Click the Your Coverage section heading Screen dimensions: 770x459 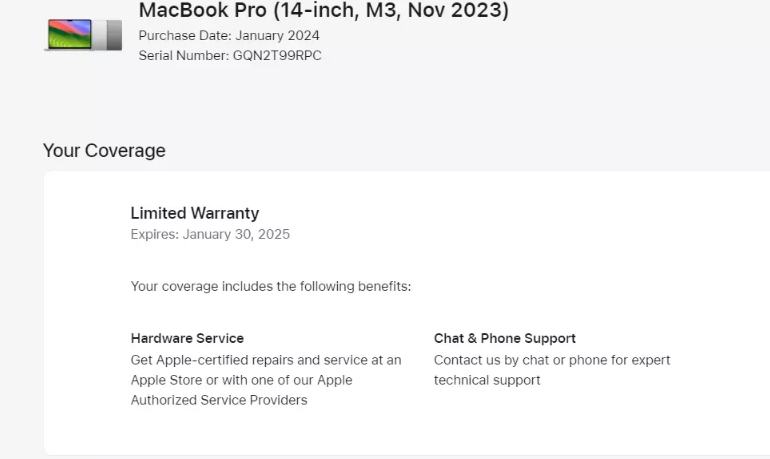[104, 150]
